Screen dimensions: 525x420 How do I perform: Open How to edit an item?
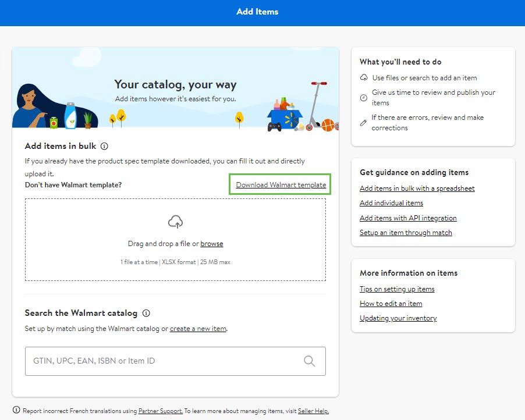tap(391, 304)
